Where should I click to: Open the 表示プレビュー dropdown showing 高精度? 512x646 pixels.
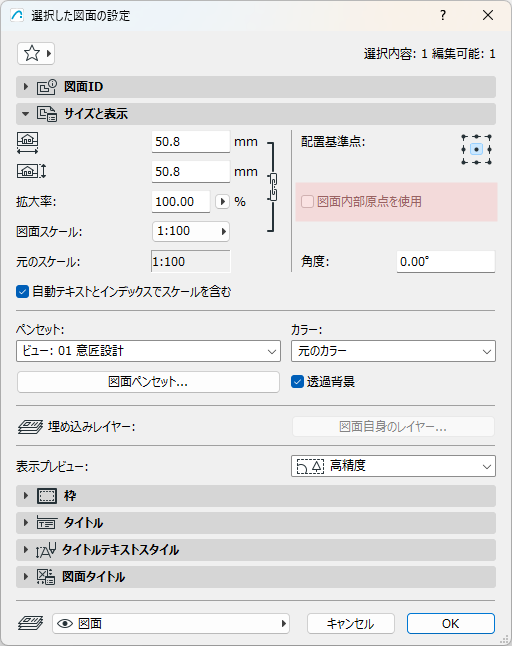[x=393, y=466]
